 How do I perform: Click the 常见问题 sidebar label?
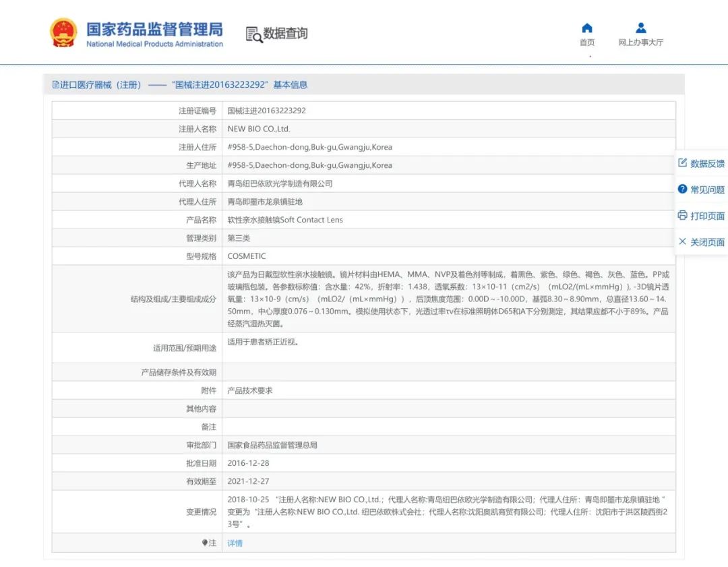pos(707,190)
